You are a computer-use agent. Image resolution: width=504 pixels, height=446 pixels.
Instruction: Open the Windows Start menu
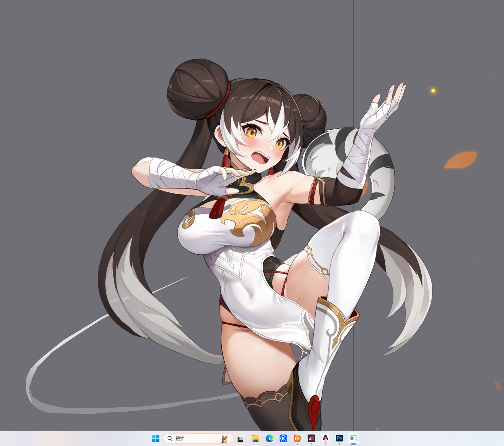156,438
